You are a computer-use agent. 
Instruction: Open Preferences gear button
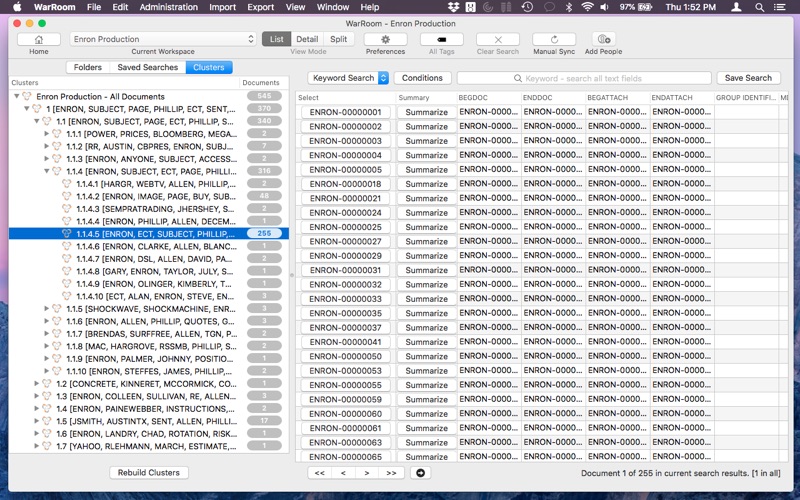coord(385,39)
